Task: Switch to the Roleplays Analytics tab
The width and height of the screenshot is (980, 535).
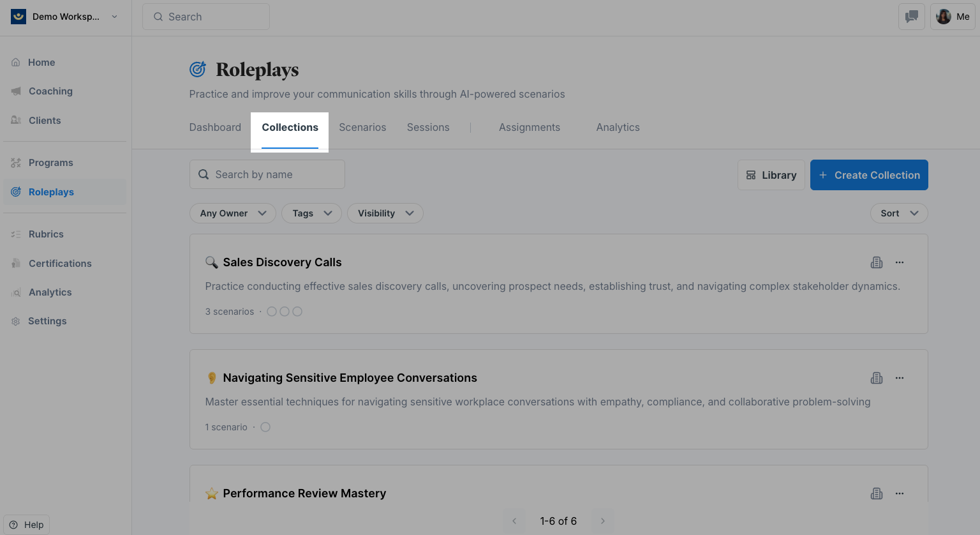Action: click(618, 128)
